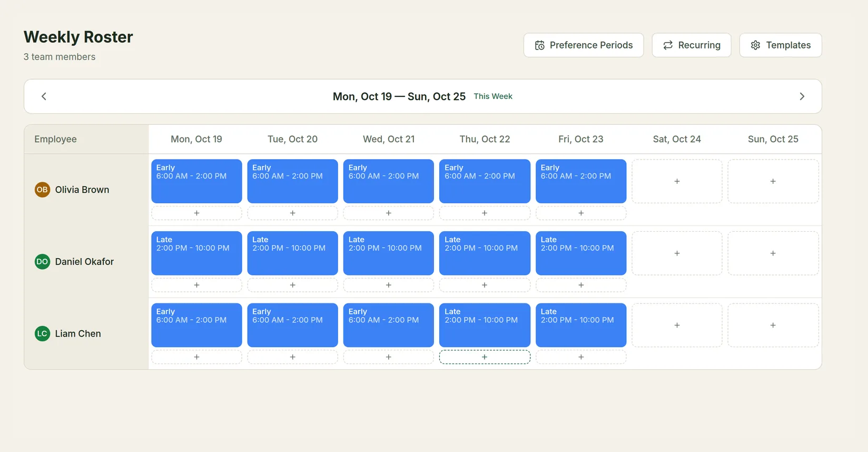Viewport: 868px width, 452px height.
Task: Open shift Templates
Action: pos(781,45)
